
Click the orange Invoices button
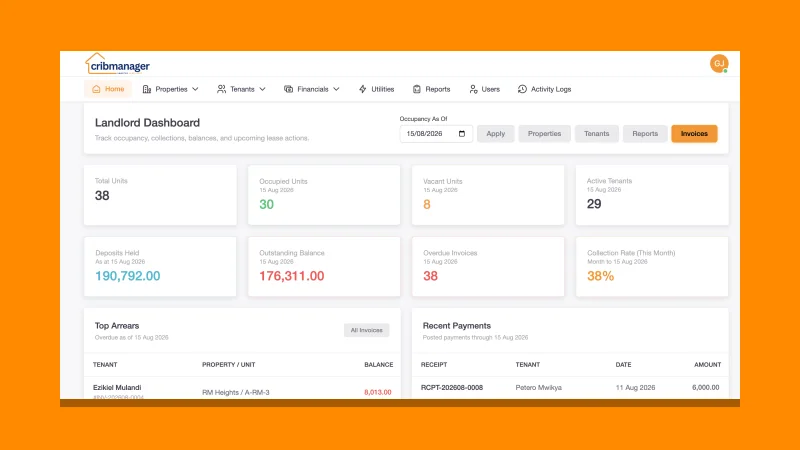point(694,134)
